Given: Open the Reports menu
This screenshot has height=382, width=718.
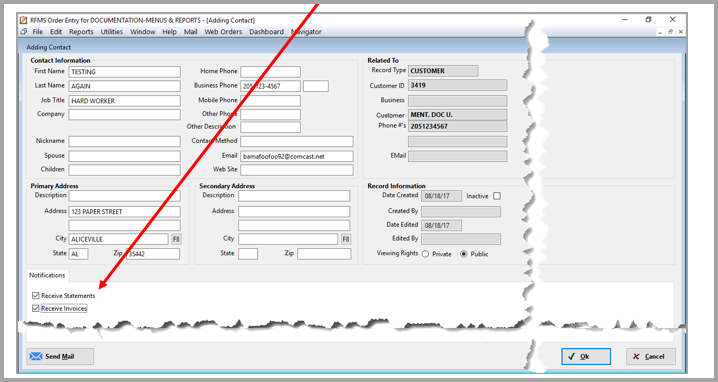Looking at the screenshot, I should point(81,32).
